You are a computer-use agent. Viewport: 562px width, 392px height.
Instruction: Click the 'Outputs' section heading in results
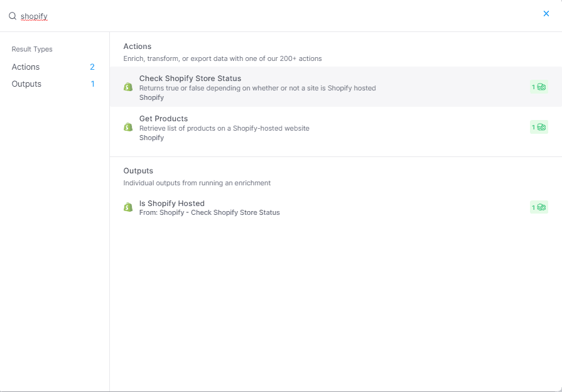pyautogui.click(x=138, y=171)
